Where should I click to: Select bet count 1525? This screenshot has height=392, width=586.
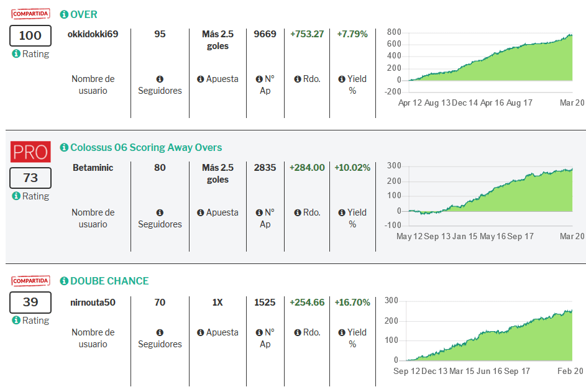pyautogui.click(x=265, y=303)
